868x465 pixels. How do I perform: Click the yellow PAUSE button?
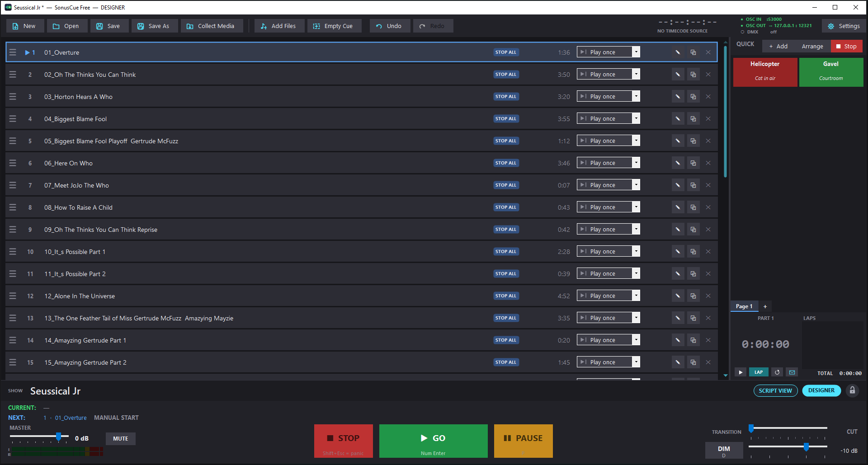(x=523, y=441)
